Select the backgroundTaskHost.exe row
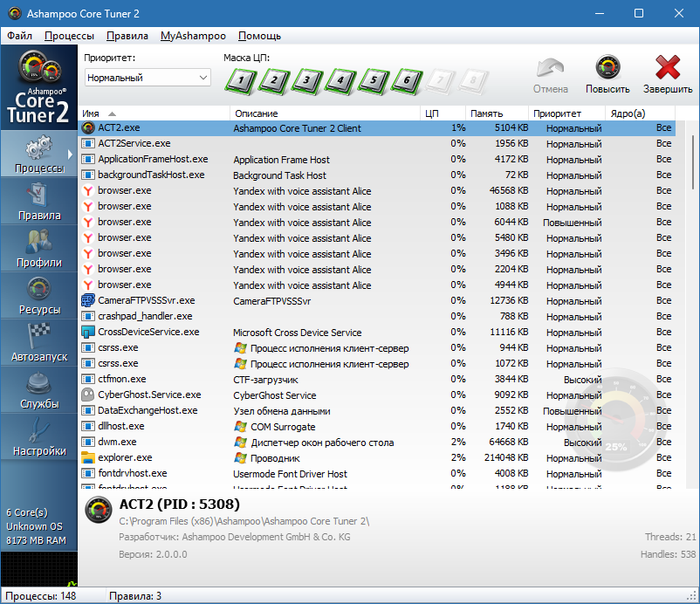The width and height of the screenshot is (700, 604). pos(377,175)
